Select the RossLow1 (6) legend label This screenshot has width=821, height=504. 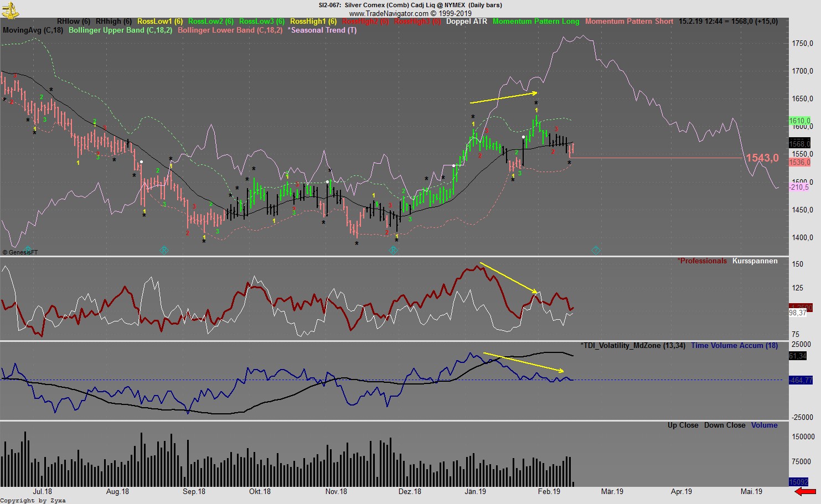[x=160, y=22]
